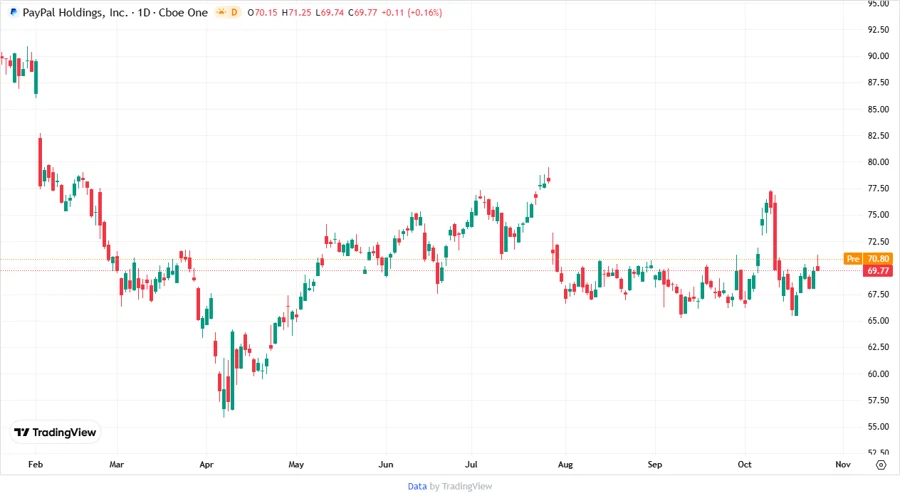The width and height of the screenshot is (900, 498).
Task: Click the 60.00 price scale label
Action: click(x=878, y=374)
